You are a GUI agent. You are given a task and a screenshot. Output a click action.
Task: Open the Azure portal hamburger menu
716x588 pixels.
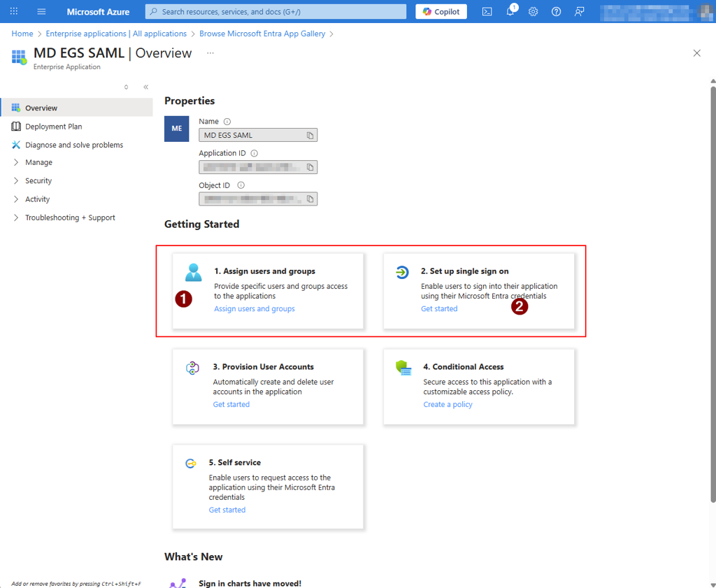click(41, 11)
